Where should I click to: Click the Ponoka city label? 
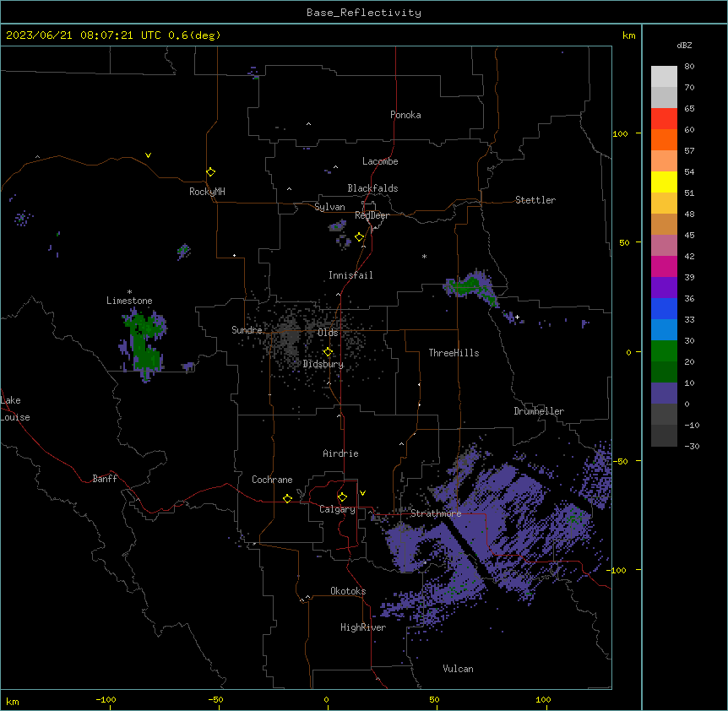coord(405,115)
